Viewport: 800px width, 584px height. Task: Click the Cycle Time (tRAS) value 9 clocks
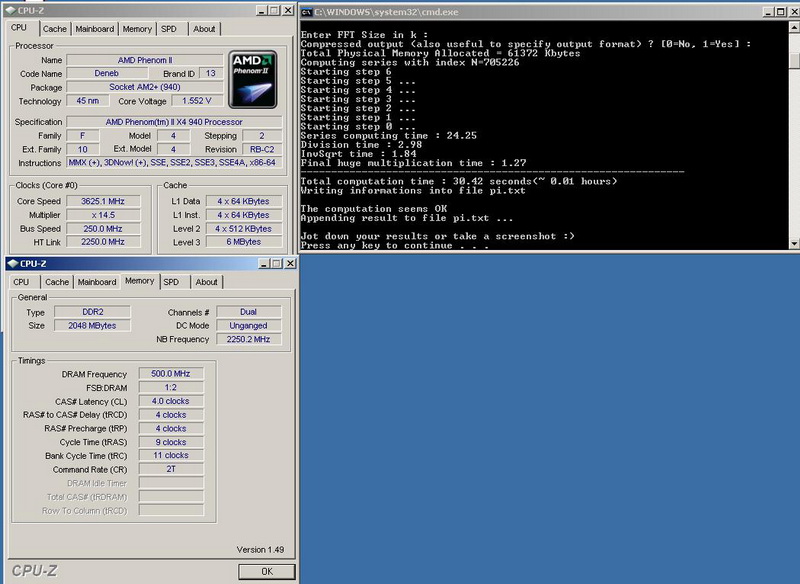pyautogui.click(x=171, y=442)
